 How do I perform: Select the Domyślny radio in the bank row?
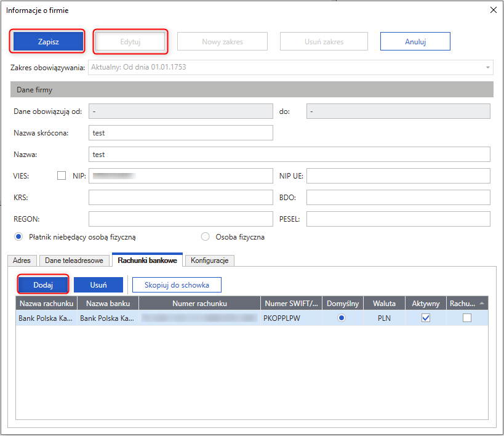[342, 318]
